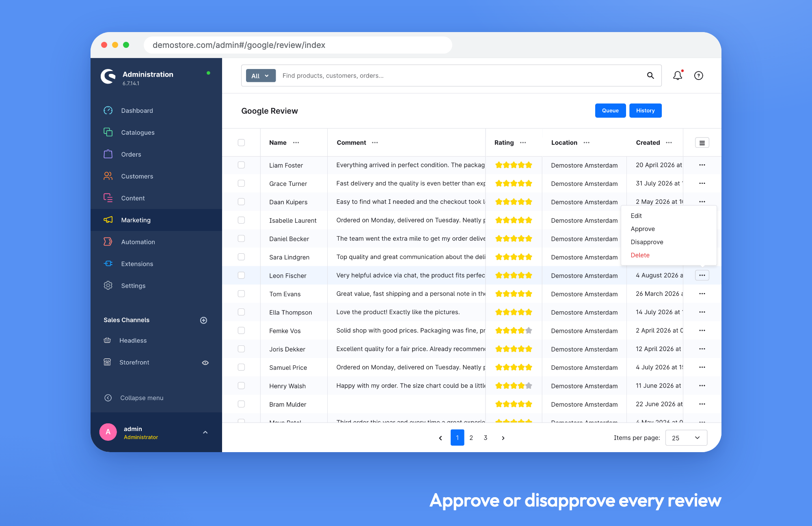
Task: Choose Delete in the context menu
Action: coord(640,255)
